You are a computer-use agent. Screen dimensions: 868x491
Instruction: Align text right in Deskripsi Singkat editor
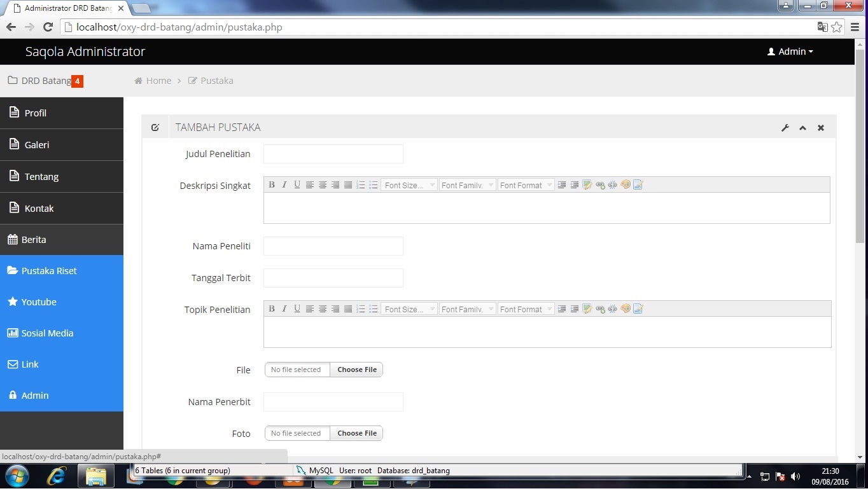(335, 185)
